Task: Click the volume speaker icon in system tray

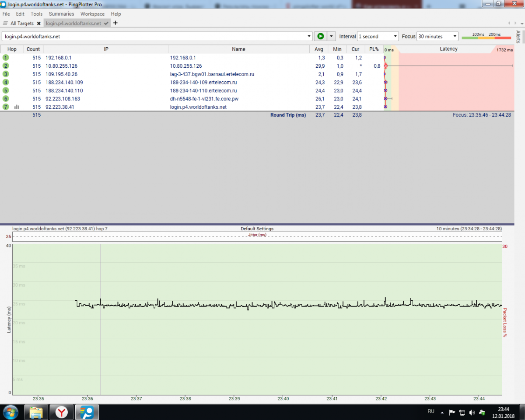Action: click(x=472, y=412)
